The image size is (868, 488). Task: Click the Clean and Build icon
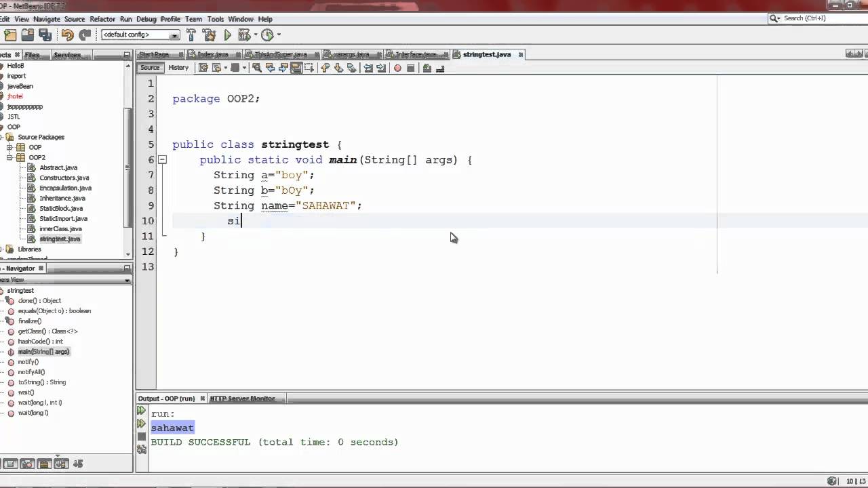click(x=209, y=35)
